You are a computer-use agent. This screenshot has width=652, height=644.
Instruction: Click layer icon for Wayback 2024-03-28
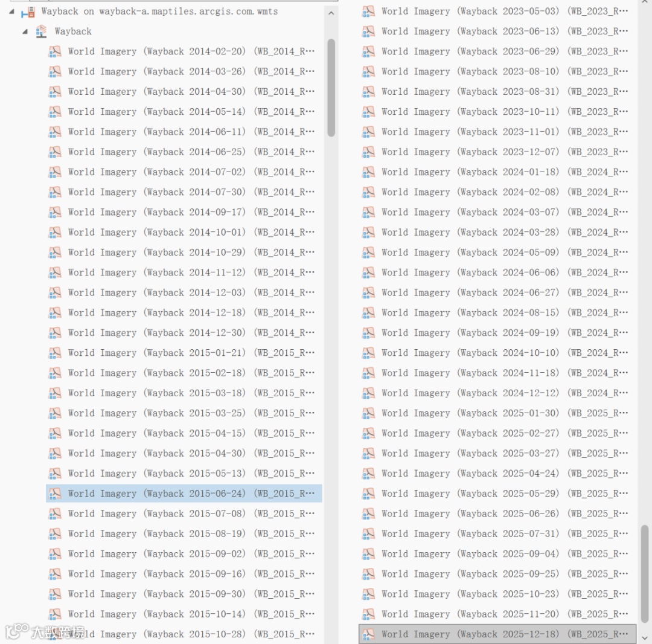(368, 232)
